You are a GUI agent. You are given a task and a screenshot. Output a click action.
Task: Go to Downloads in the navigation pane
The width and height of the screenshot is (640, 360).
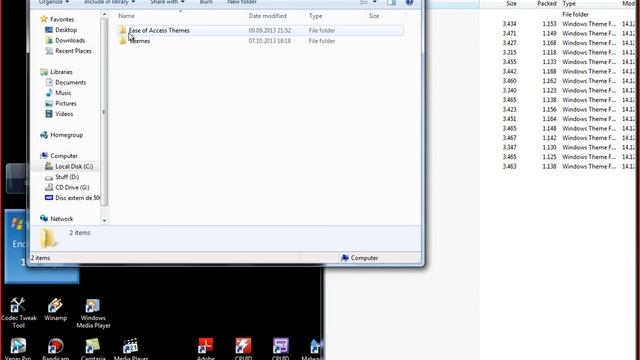tap(70, 40)
